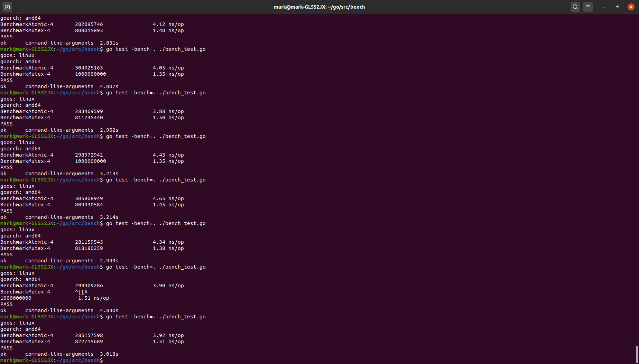The image size is (639, 364).
Task: Close the terminal with the orange X
Action: 631,7
